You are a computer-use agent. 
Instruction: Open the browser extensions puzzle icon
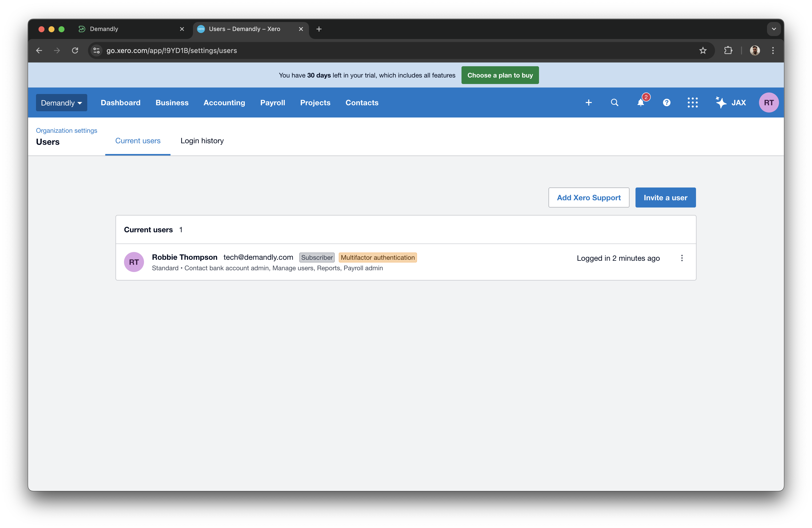tap(728, 50)
